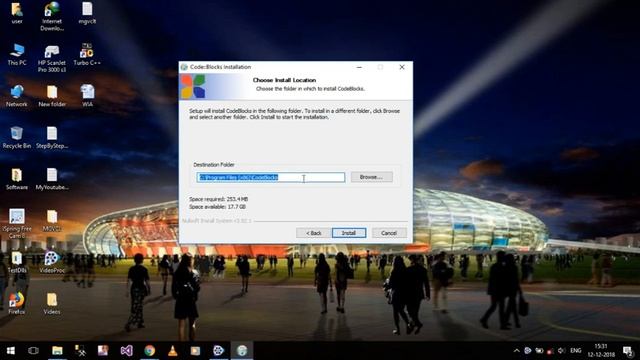Open Task View on the taskbar
The width and height of the screenshot is (640, 360).
pos(33,351)
